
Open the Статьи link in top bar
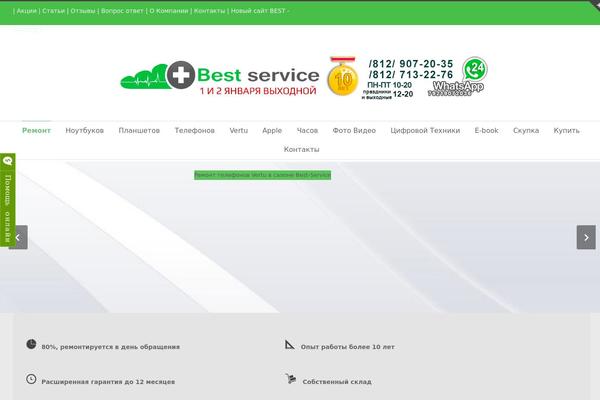53,11
